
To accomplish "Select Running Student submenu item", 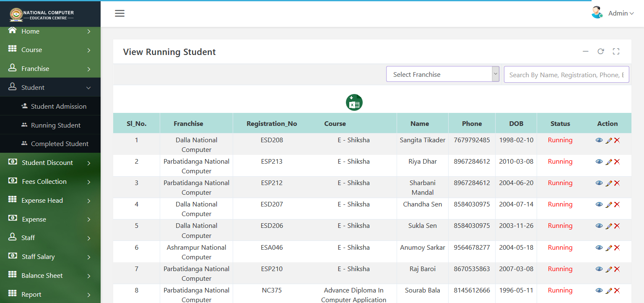I will pos(50,125).
